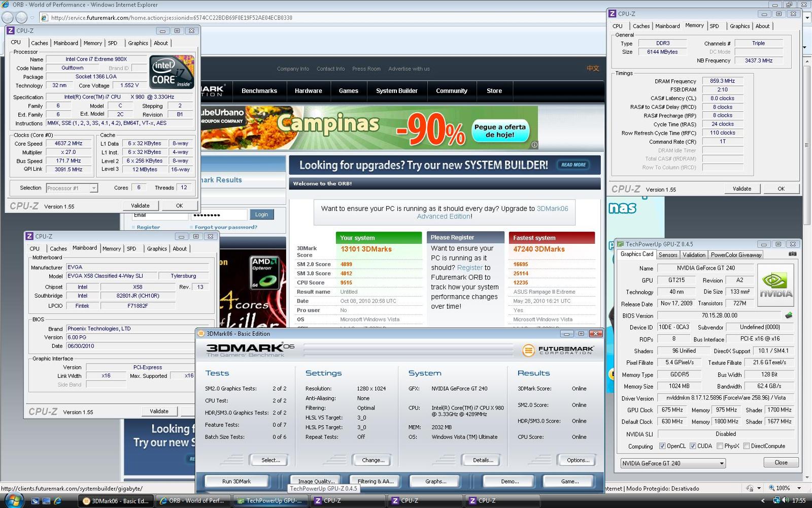Viewport: 812px width, 508px height.
Task: Click the volume icon in system tray
Action: point(786,500)
